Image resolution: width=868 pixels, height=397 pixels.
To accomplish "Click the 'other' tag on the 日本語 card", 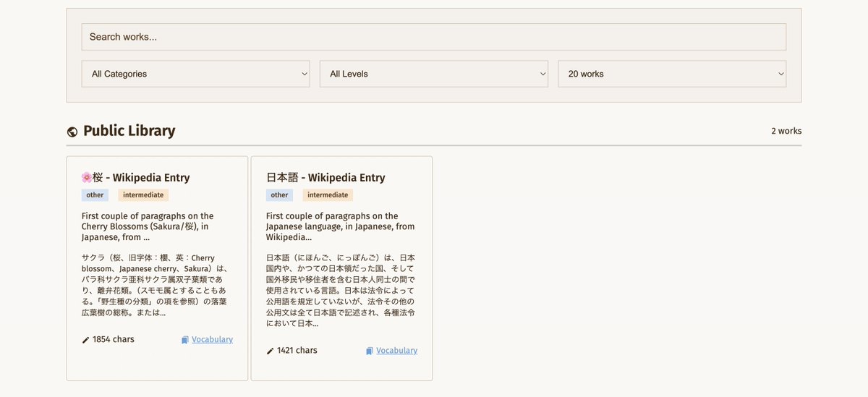I will (x=279, y=195).
